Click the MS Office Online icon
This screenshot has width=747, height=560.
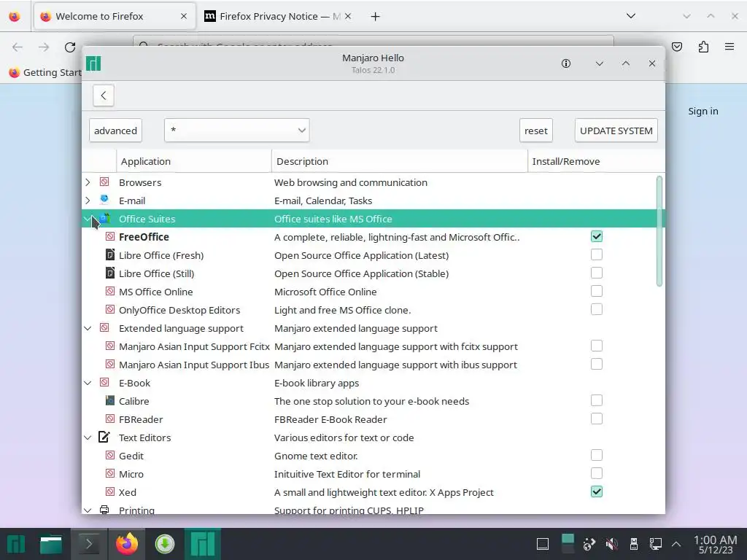pos(110,291)
